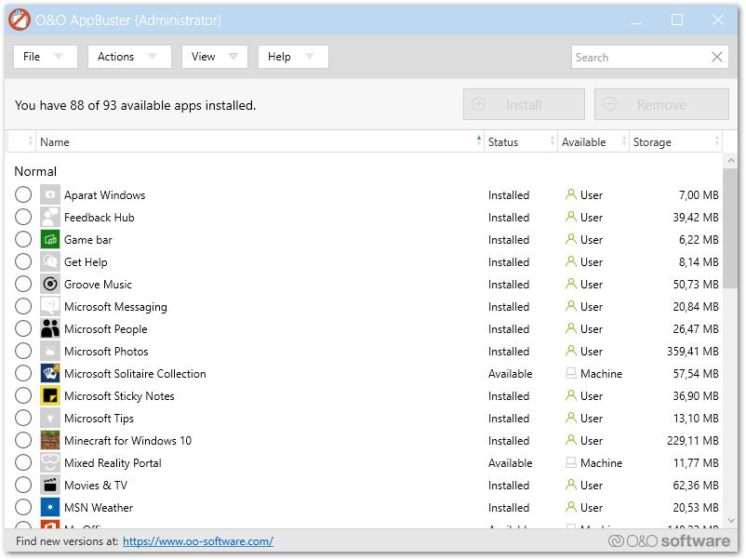Clear the Search field with X
Image resolution: width=746 pixels, height=560 pixels.
pos(717,57)
